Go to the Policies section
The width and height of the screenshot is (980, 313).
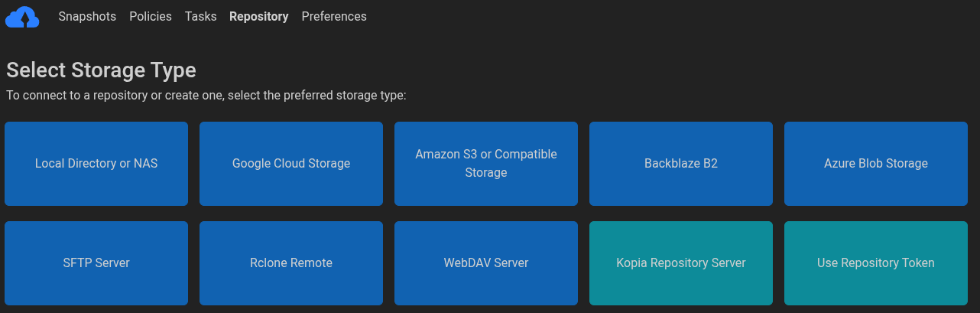pos(151,16)
